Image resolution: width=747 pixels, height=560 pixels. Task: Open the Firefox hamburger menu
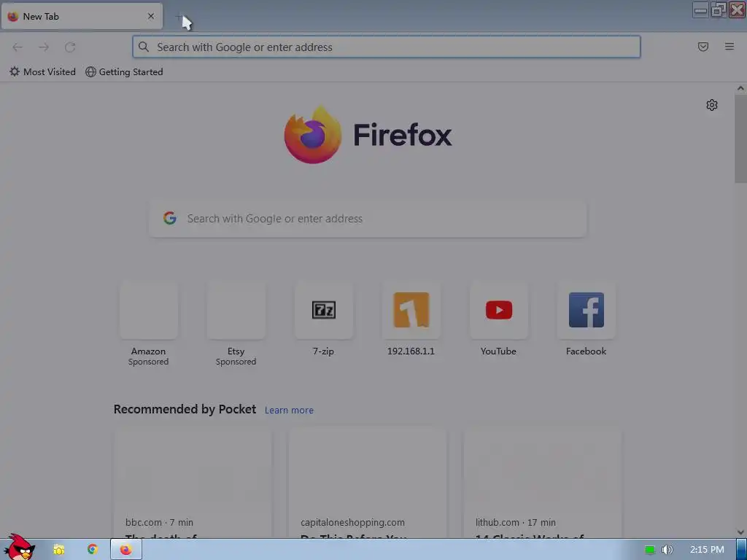point(729,47)
